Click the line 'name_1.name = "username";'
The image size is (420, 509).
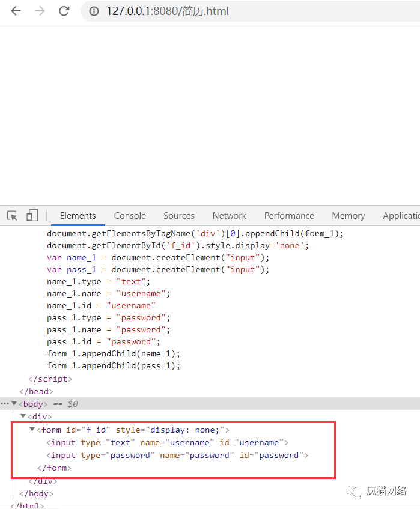tap(108, 293)
